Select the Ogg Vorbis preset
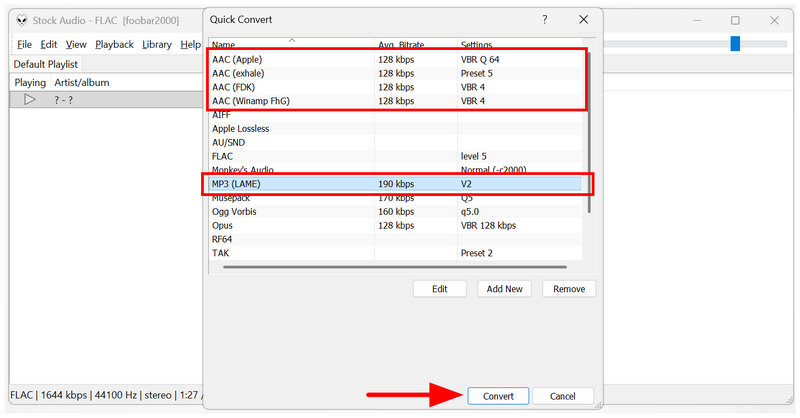The height and width of the screenshot is (418, 800). click(395, 211)
